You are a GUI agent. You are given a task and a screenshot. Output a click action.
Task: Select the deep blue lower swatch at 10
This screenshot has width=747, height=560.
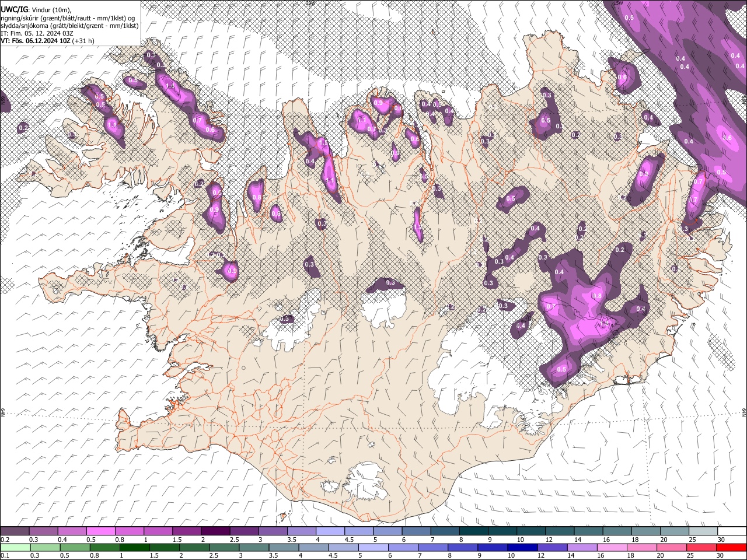click(x=522, y=548)
